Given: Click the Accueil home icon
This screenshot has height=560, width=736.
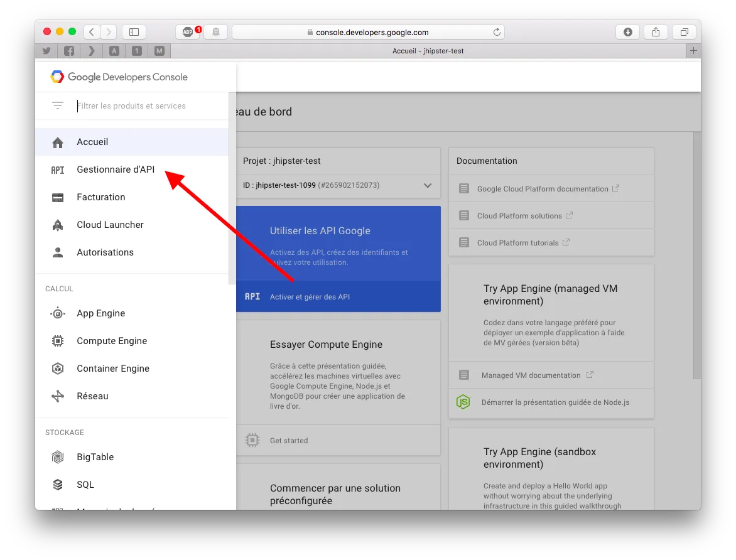Looking at the screenshot, I should [58, 143].
